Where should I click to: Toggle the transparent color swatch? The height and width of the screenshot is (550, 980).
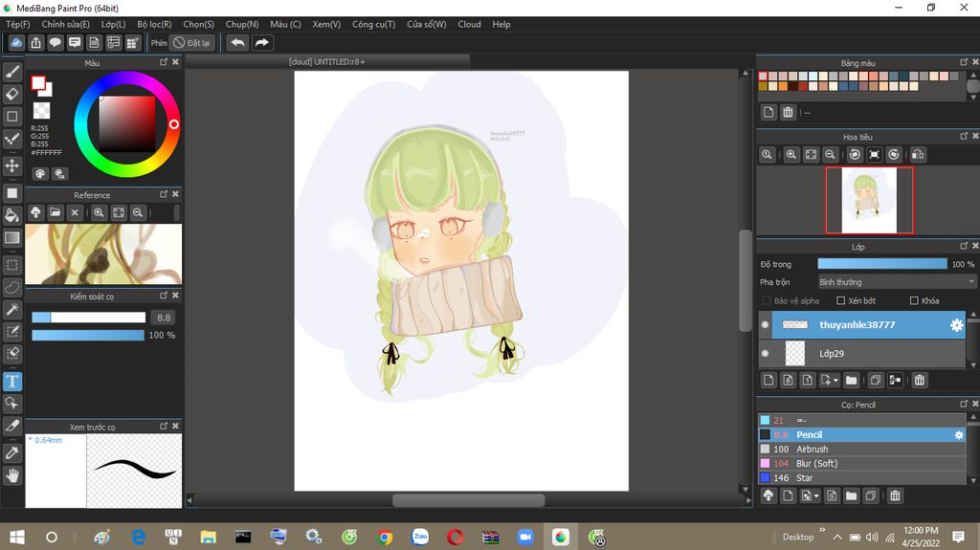pos(41,111)
